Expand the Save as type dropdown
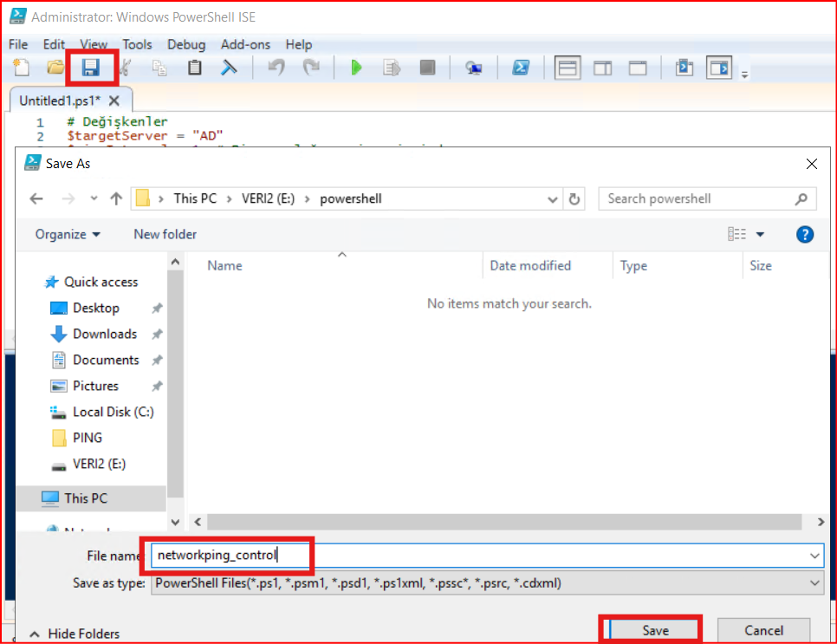This screenshot has height=644, width=837. coord(814,583)
